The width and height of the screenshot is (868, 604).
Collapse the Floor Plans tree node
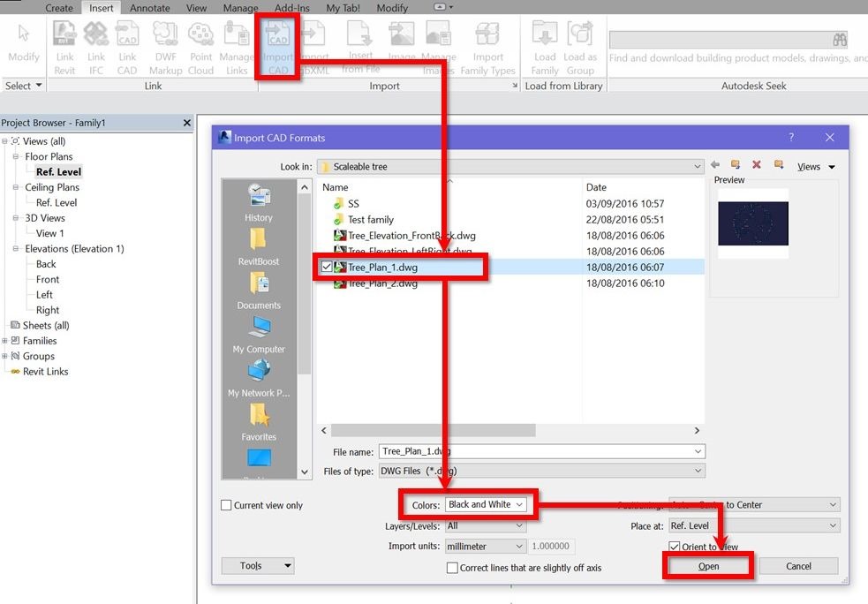16,156
